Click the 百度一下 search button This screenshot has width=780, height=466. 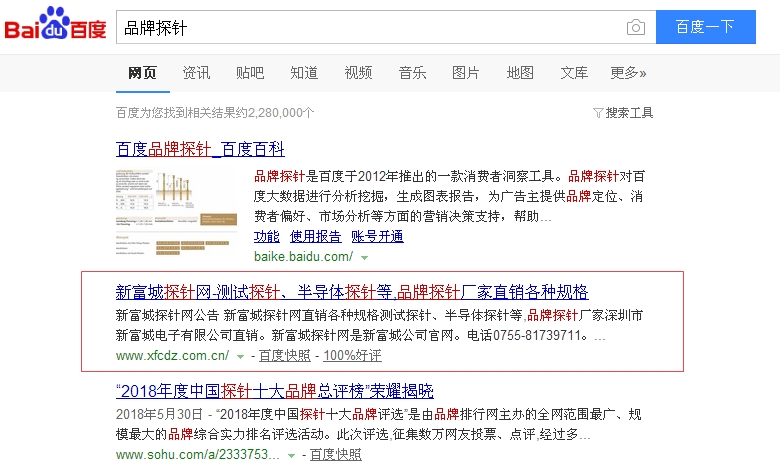[x=705, y=27]
